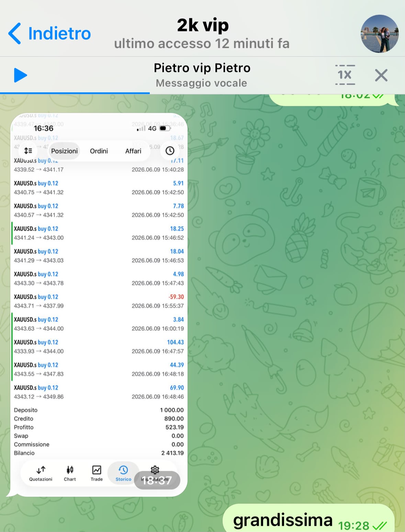The image size is (405, 532).
Task: Select trade row with profit 3.84
Action: coord(99,324)
